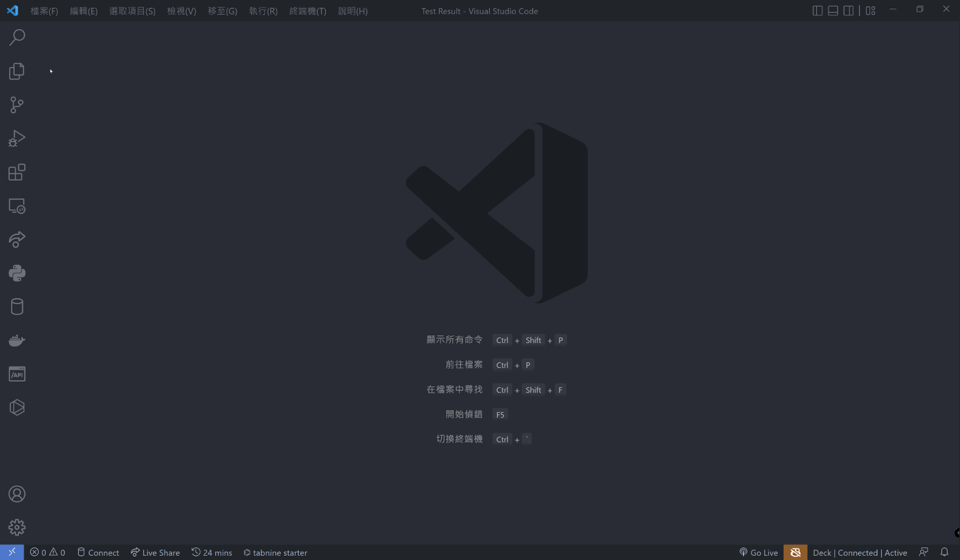The image size is (960, 560).
Task: Click the F5 key hint
Action: click(x=500, y=415)
